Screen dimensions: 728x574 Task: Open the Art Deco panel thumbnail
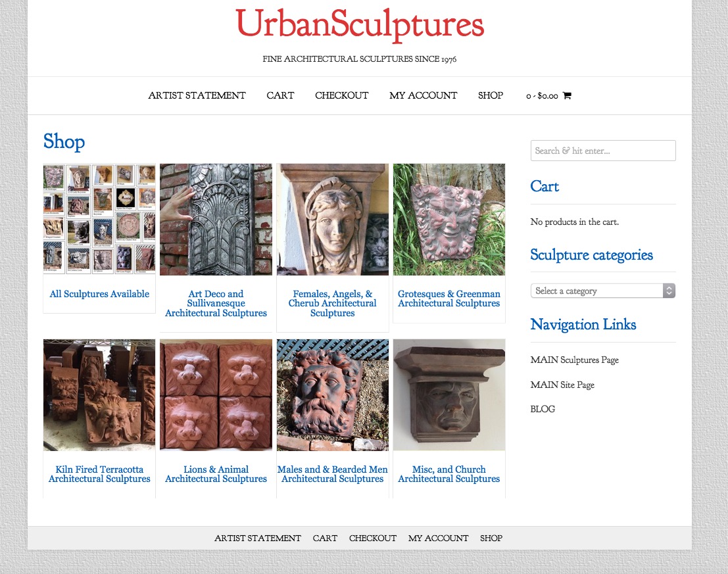[x=216, y=220]
